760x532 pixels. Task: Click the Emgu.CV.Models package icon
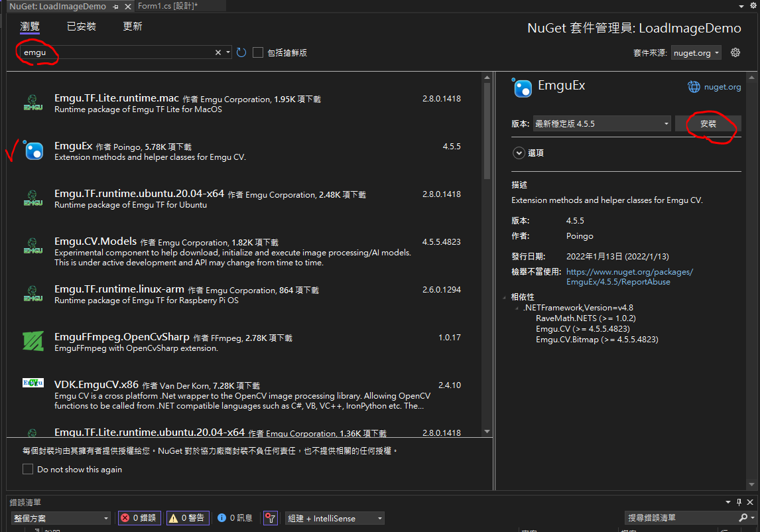click(x=33, y=246)
